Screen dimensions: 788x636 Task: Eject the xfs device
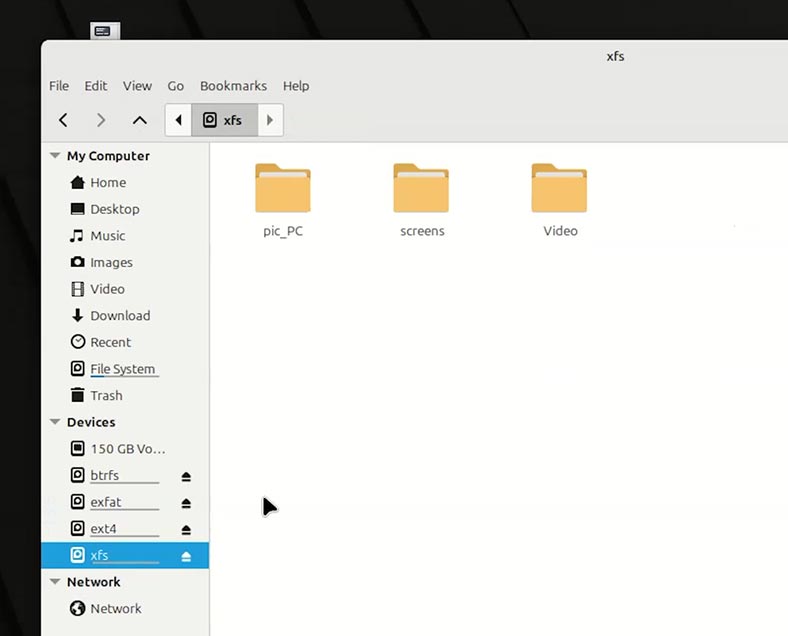click(186, 556)
